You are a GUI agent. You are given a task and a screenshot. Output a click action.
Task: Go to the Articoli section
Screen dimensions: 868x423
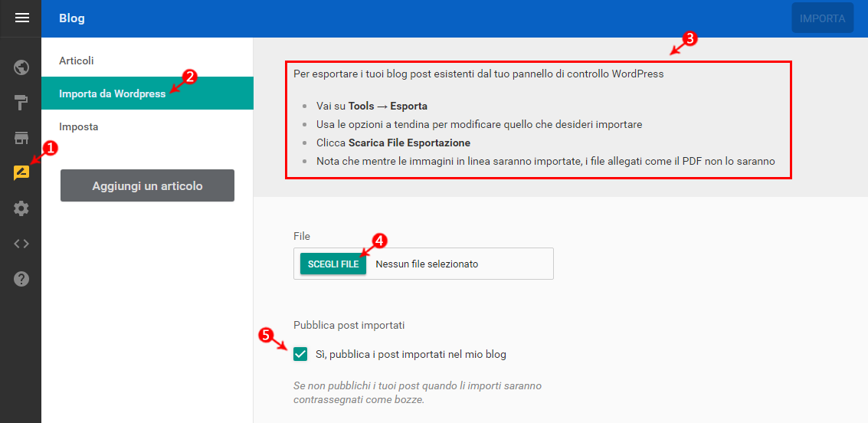click(77, 61)
